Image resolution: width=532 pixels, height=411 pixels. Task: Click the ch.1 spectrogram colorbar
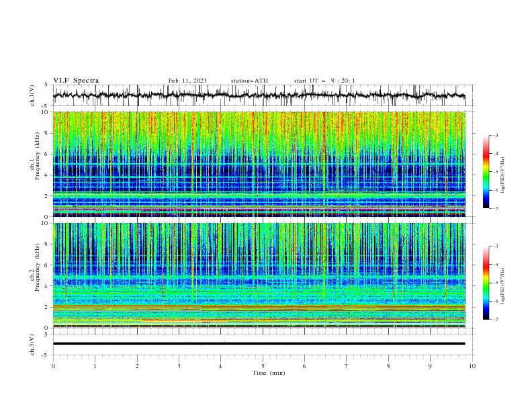[x=486, y=172]
